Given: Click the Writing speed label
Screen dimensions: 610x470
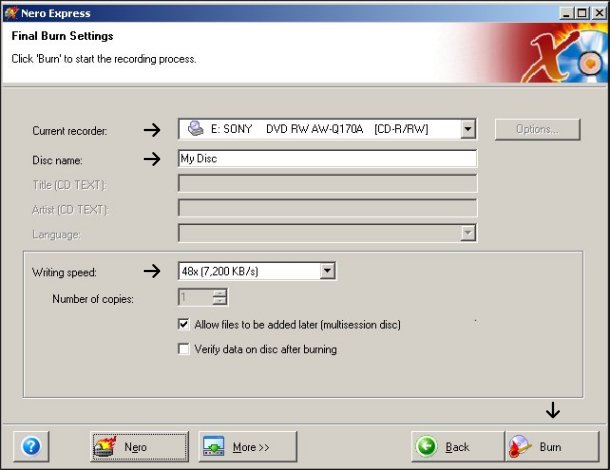Looking at the screenshot, I should coord(64,272).
